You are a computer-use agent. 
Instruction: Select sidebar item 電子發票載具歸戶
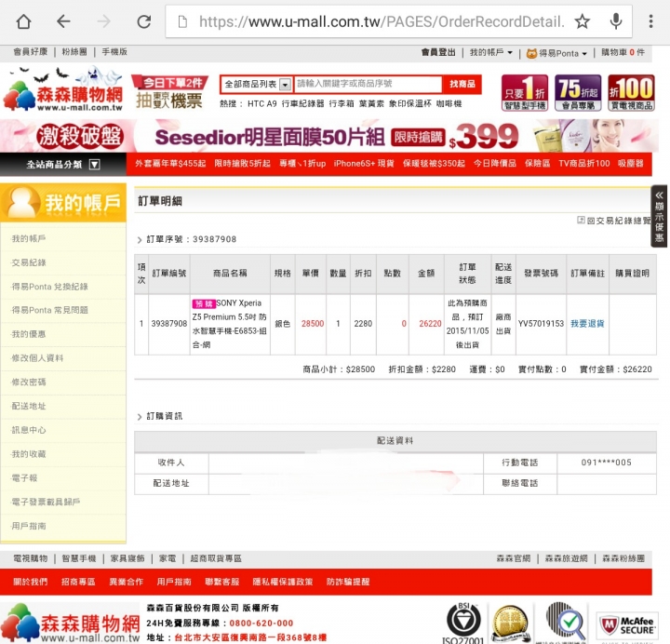[x=46, y=502]
